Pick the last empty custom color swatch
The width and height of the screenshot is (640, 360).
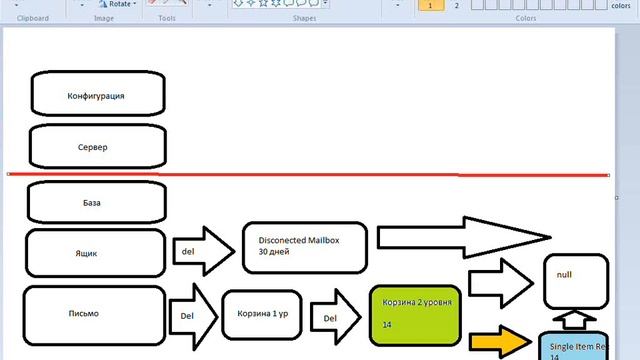[x=601, y=4]
